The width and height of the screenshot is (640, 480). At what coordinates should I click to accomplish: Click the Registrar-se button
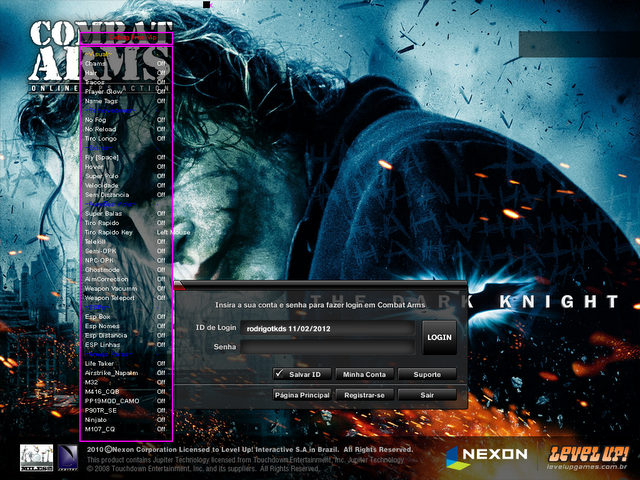coord(364,395)
